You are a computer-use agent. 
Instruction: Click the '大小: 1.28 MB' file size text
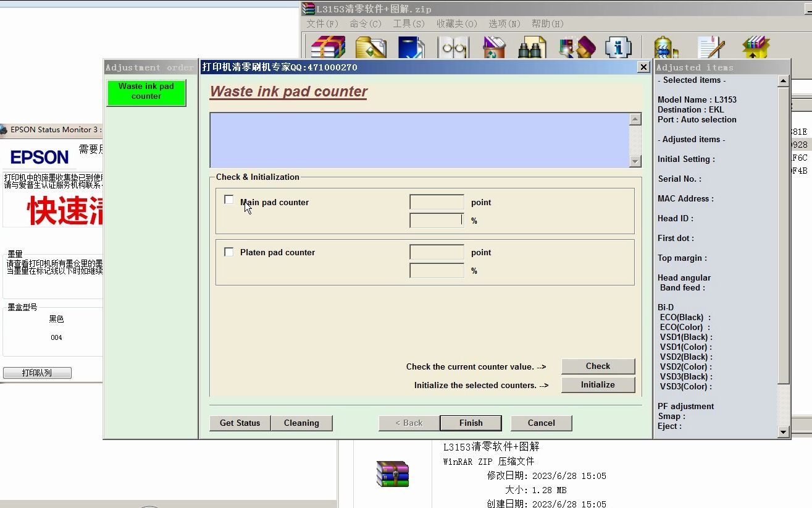coord(535,490)
